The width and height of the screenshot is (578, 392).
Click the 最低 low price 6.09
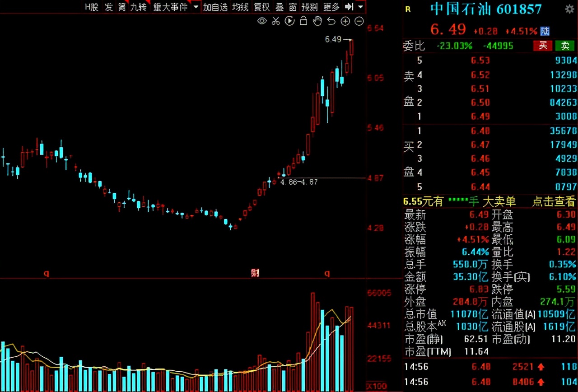click(x=566, y=239)
